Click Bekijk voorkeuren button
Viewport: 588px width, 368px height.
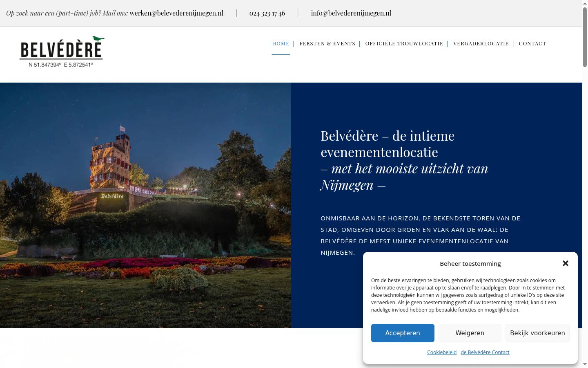tap(537, 333)
